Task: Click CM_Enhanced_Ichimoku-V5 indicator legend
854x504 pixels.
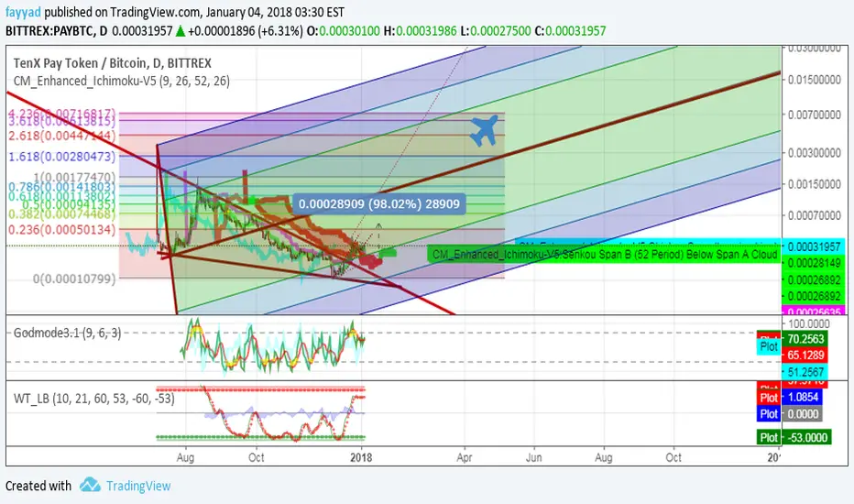Action: (122, 82)
